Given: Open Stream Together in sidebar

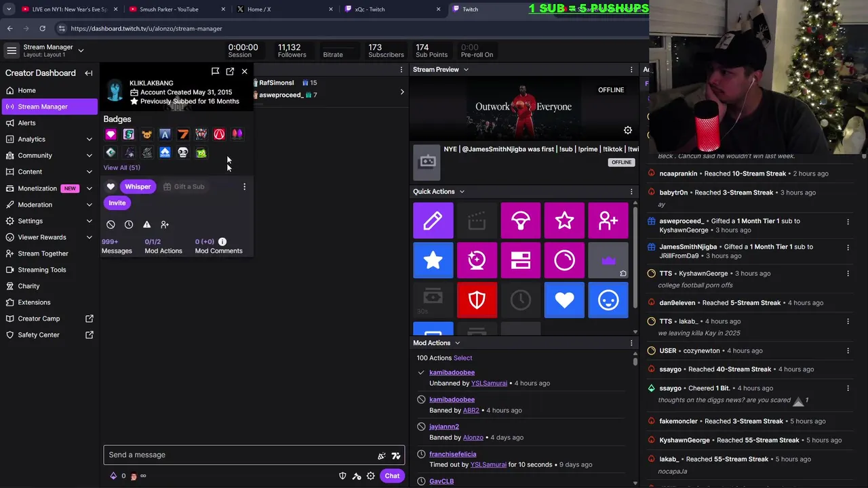Looking at the screenshot, I should [x=49, y=253].
